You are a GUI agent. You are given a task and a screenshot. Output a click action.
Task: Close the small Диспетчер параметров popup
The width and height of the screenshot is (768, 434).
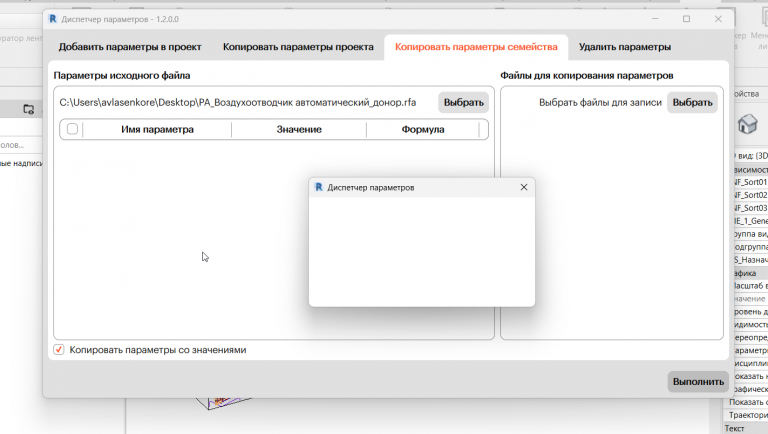(x=524, y=187)
